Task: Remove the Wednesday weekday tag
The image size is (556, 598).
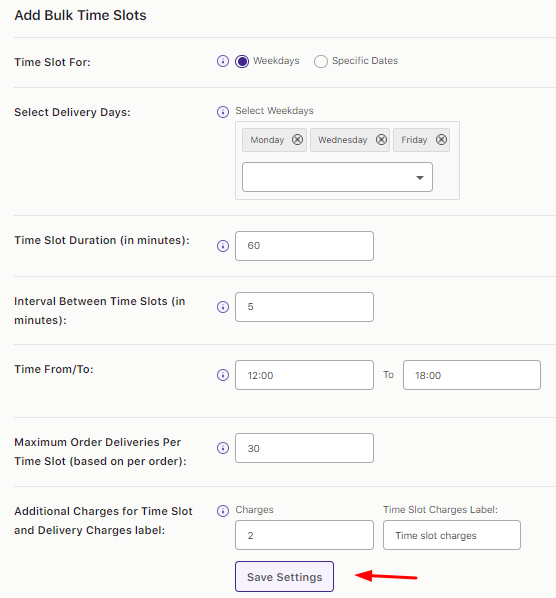Action: 381,140
